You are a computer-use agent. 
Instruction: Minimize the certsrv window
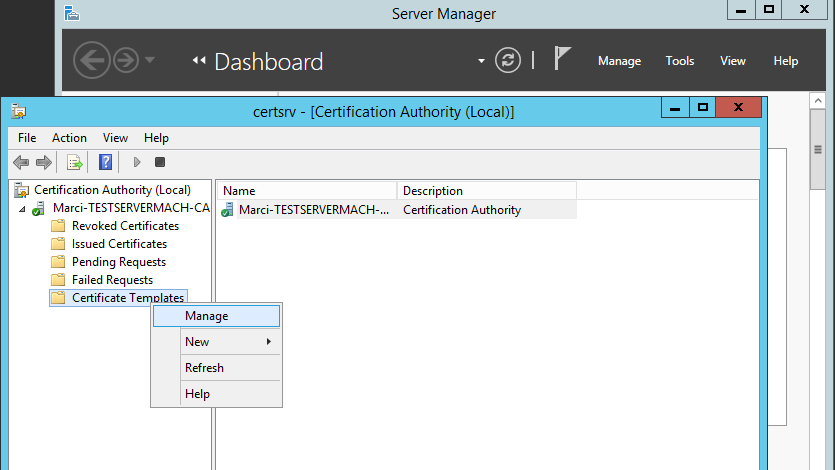pos(675,108)
